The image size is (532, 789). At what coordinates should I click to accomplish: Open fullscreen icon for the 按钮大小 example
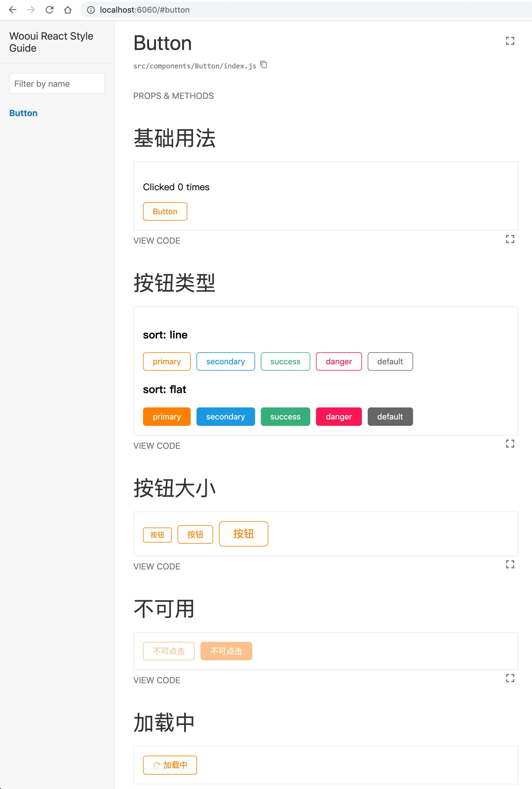510,564
